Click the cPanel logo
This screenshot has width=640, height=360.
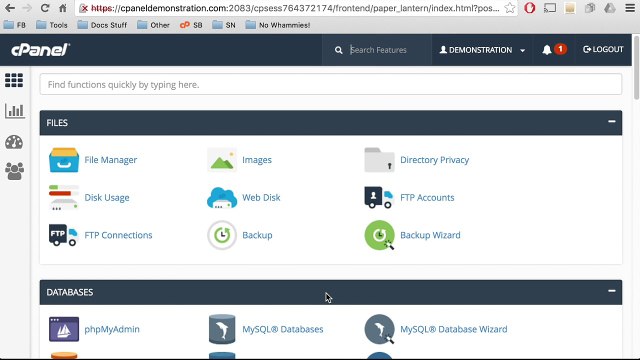coord(40,50)
